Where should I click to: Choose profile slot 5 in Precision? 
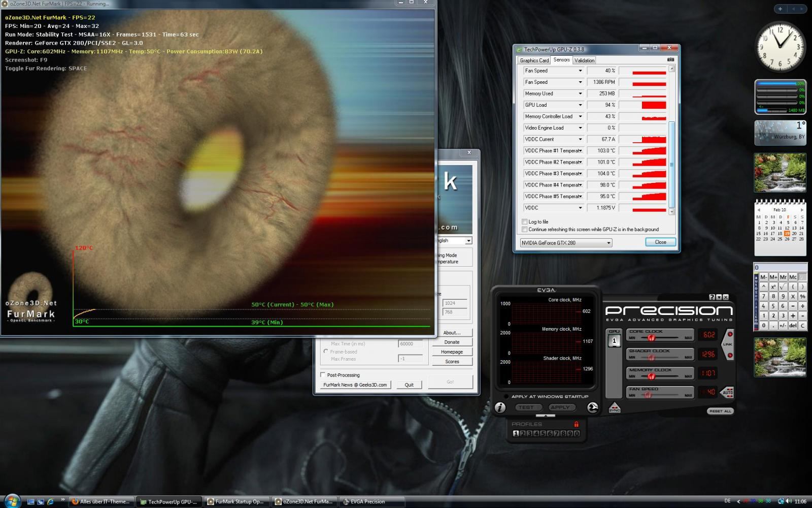543,433
